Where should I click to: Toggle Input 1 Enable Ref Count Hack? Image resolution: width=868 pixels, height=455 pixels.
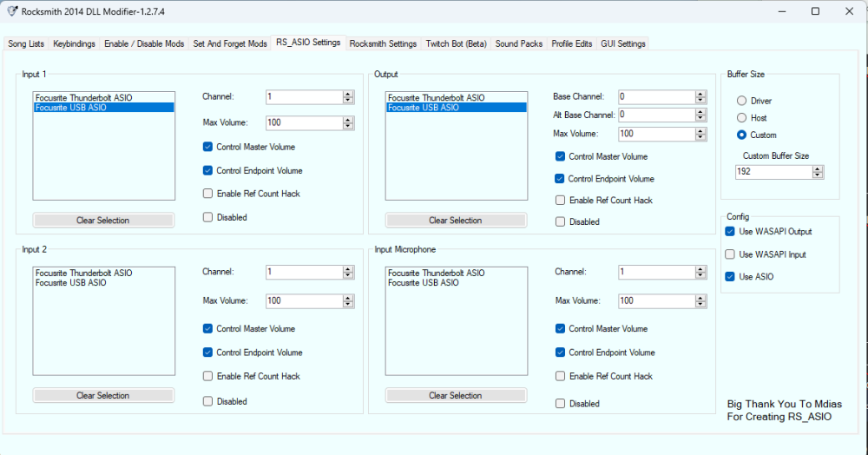click(208, 194)
